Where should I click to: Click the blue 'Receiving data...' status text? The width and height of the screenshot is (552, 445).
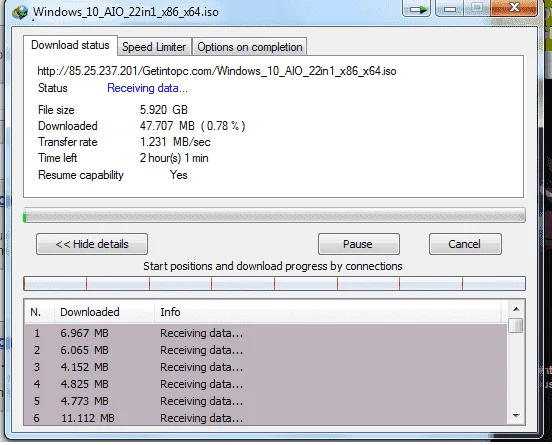[147, 88]
